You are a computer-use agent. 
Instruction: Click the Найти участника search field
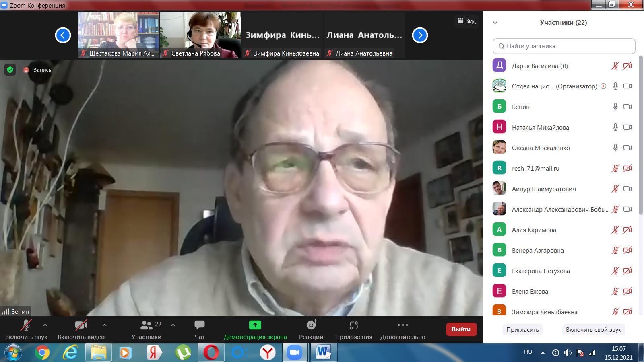(x=563, y=46)
